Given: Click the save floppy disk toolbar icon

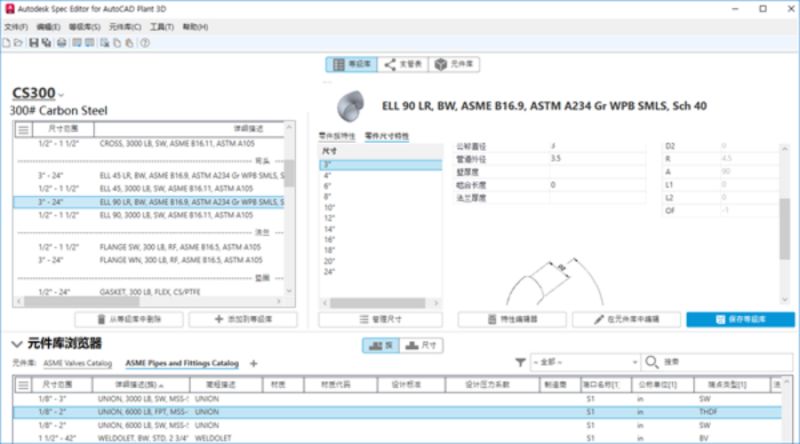Looking at the screenshot, I should pos(34,43).
